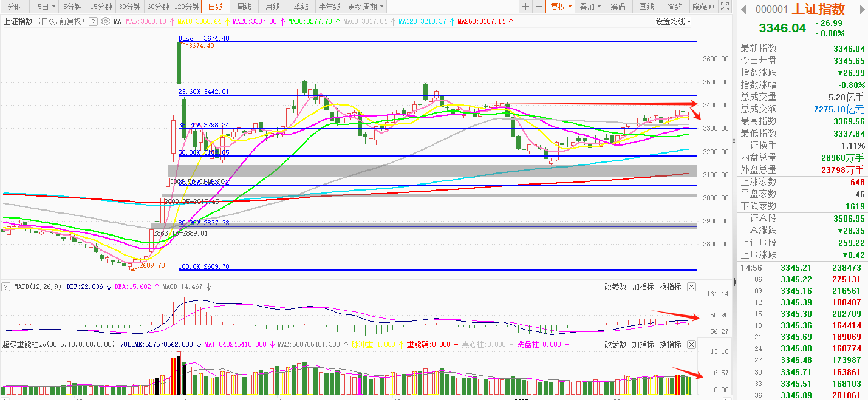Image resolution: width=868 pixels, height=400 pixels.
Task: Click 改参数 in the 超级量能柱 panel
Action: (x=615, y=344)
